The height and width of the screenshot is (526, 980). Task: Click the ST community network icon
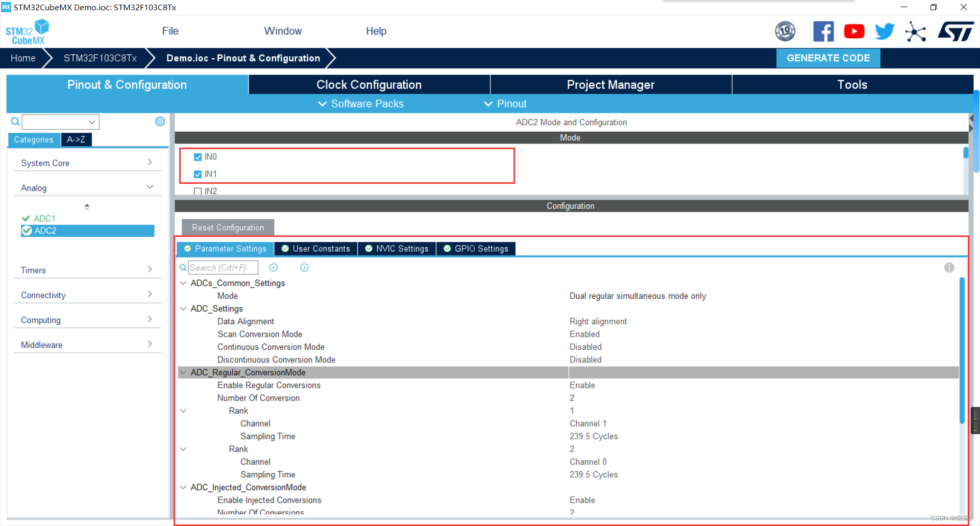point(915,32)
